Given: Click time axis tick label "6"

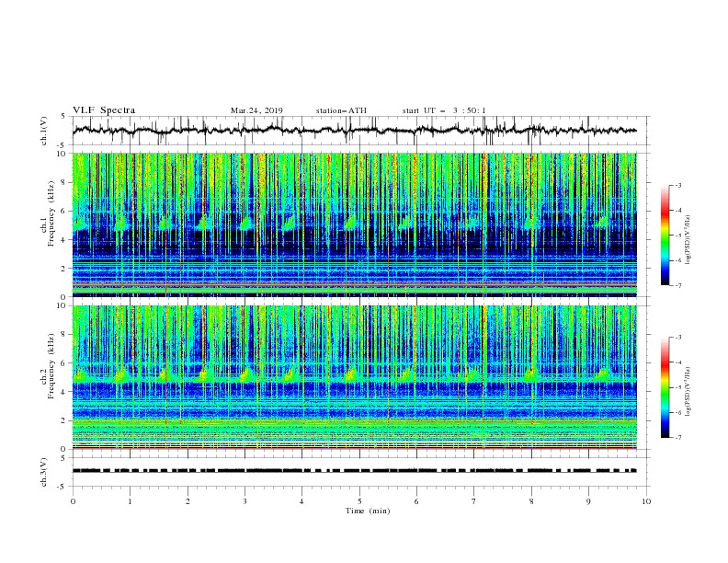Looking at the screenshot, I should pos(417,501).
